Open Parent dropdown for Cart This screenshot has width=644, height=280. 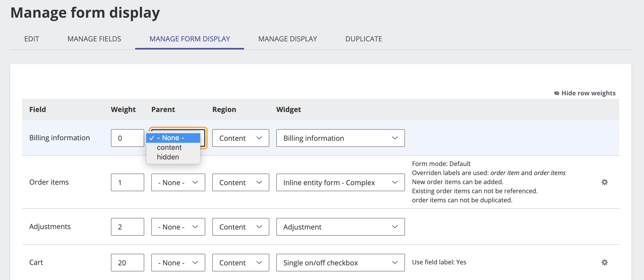[x=178, y=263]
